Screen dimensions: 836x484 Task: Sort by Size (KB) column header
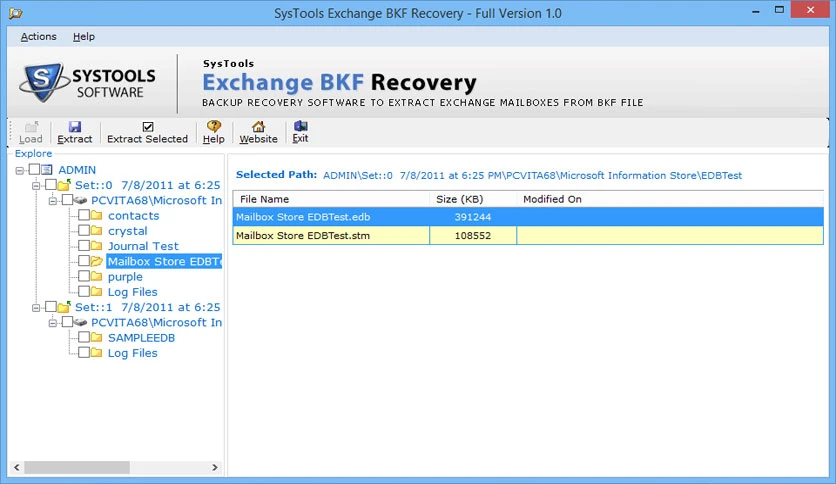[x=473, y=199]
